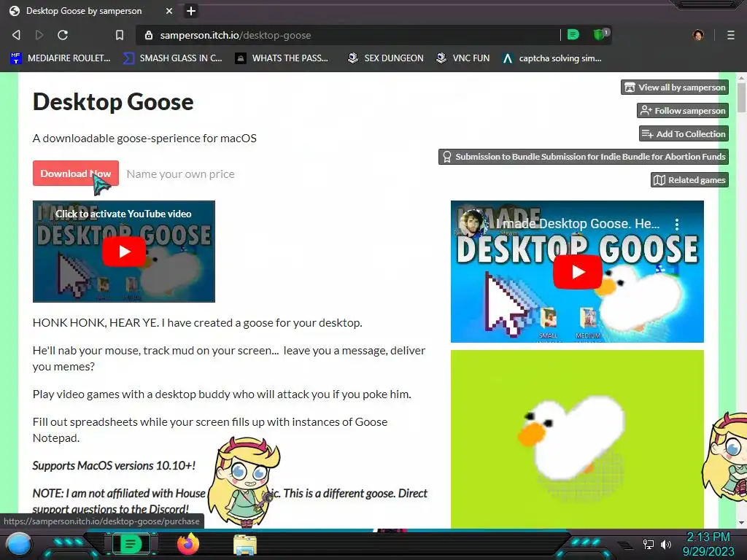The width and height of the screenshot is (747, 560).
Task: Open the Submission to Bundle for Abortion Funds link
Action: coord(584,157)
